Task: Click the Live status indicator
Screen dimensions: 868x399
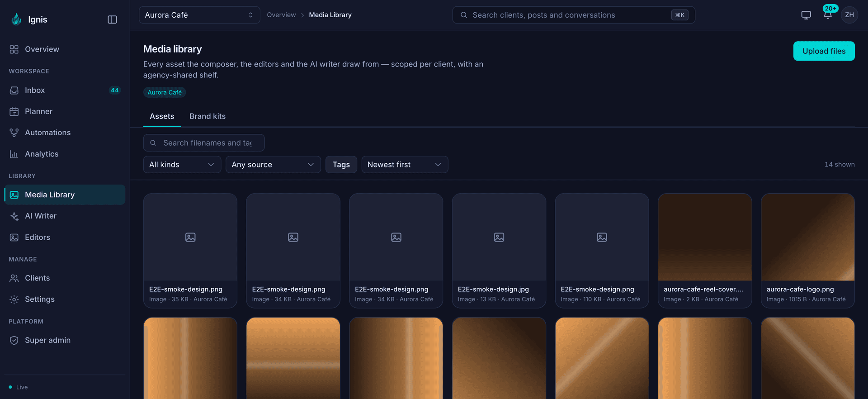Action: pos(18,387)
